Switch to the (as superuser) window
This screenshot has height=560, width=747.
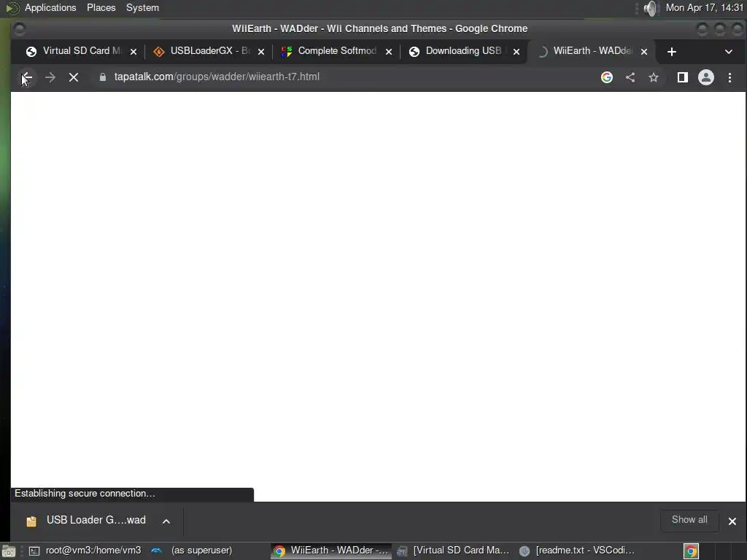pos(192,551)
